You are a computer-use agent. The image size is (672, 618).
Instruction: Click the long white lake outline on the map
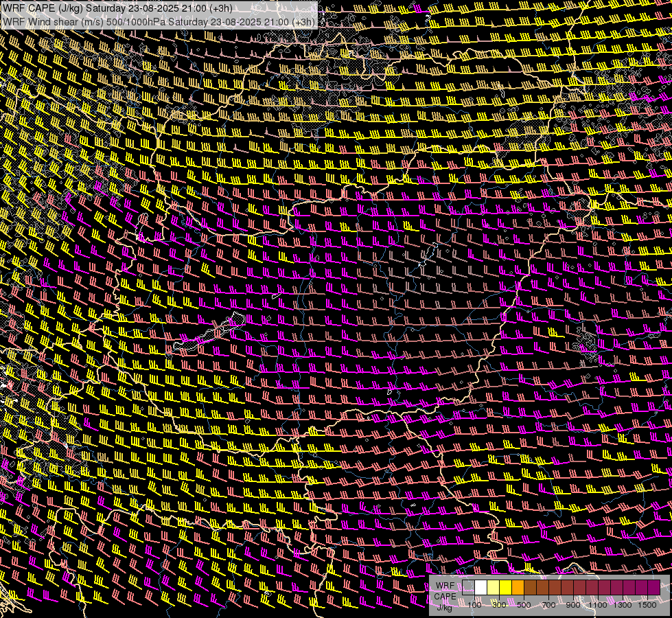(209, 331)
